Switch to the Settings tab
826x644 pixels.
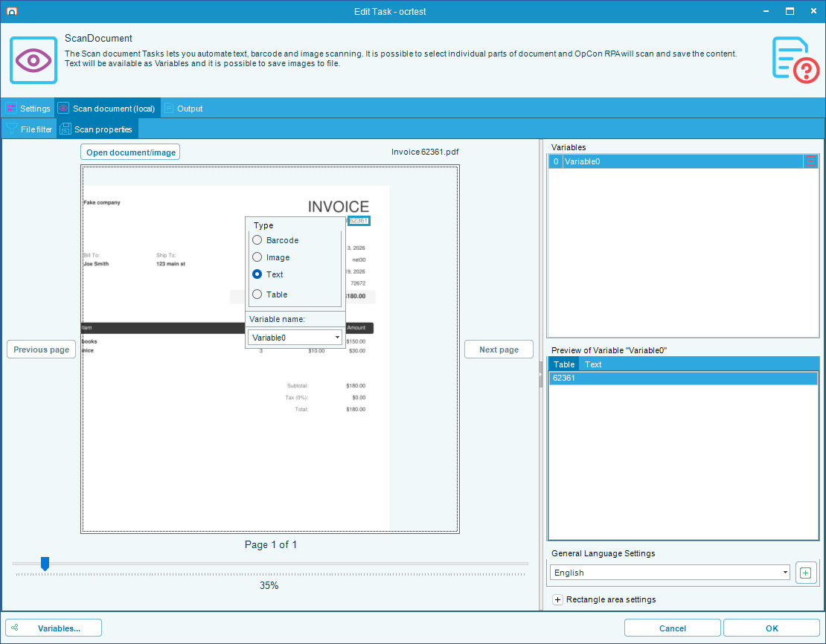click(x=28, y=109)
